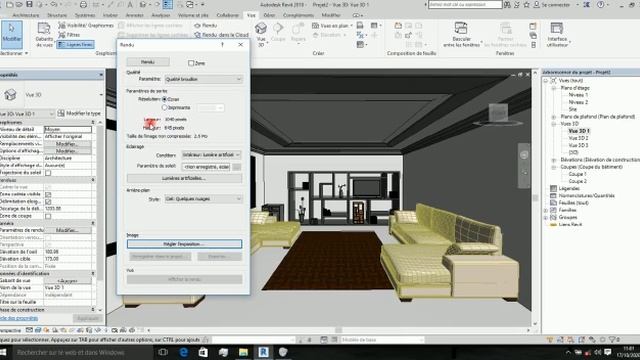The image size is (640, 360).
Task: Click the favorites star icon in title bar
Action: click(x=527, y=4)
